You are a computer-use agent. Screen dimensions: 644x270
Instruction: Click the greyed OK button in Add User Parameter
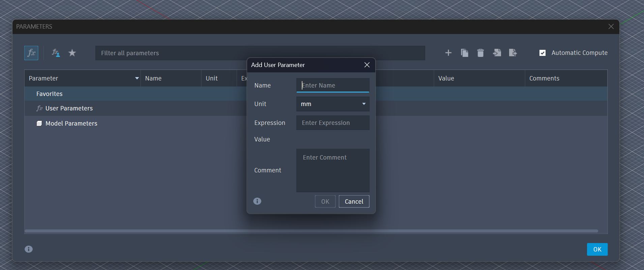(325, 201)
